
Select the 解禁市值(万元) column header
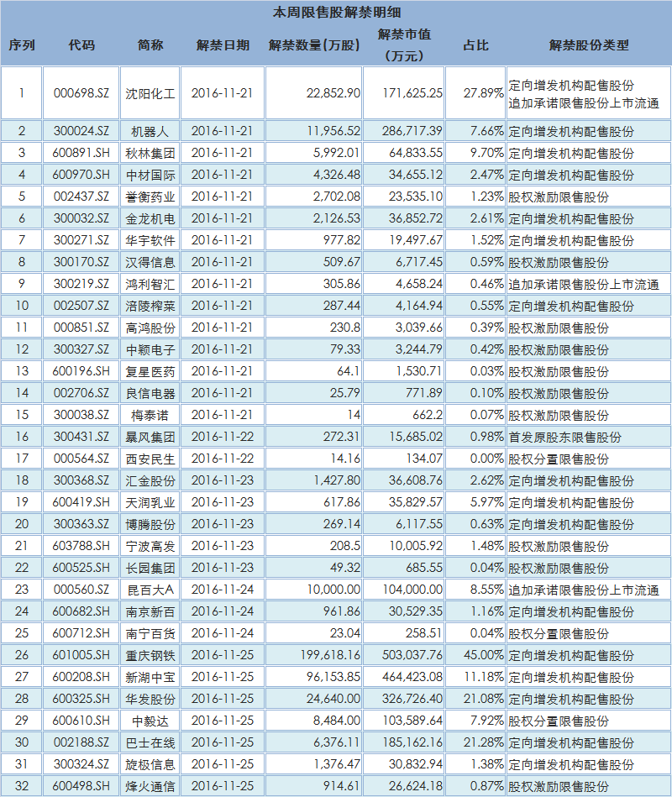[x=404, y=45]
